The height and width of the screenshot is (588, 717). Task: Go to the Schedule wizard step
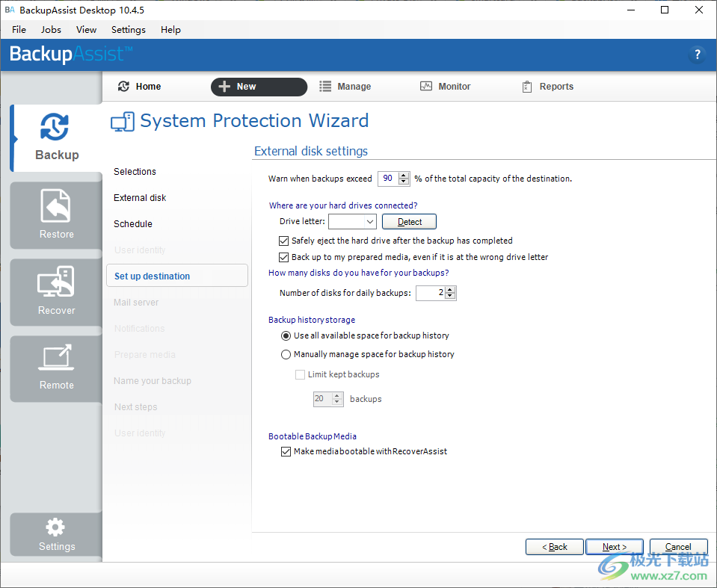[x=133, y=224]
